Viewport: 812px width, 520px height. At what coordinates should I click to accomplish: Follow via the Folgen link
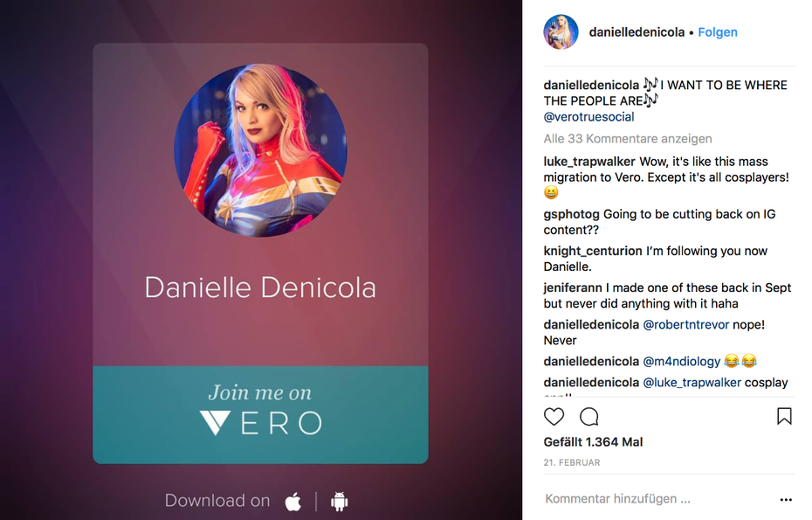point(717,32)
